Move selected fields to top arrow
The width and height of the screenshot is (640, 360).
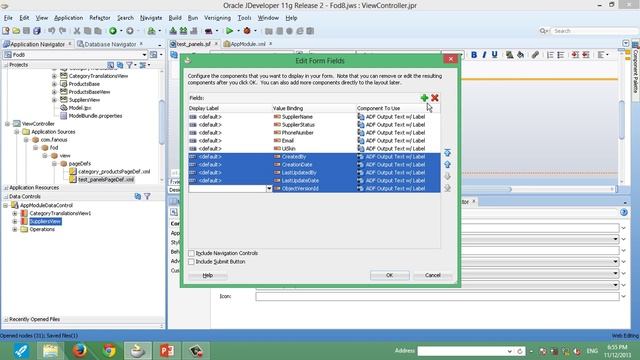[447, 153]
